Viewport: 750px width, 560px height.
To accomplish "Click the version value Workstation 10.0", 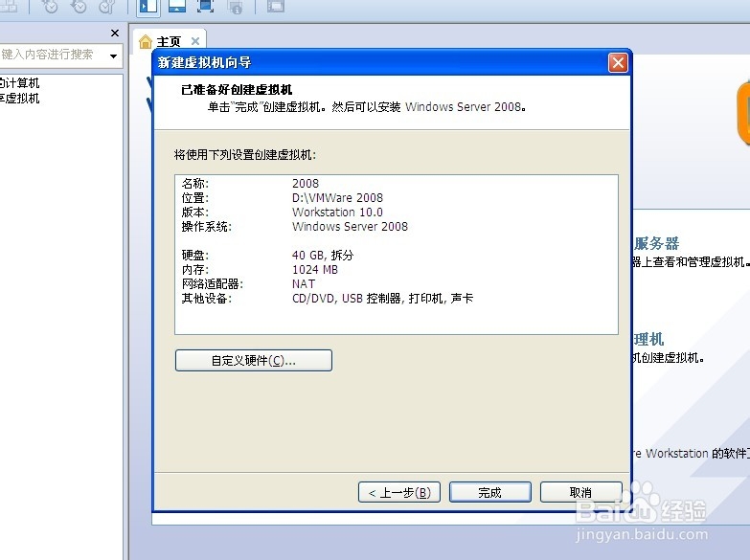I will [x=338, y=213].
